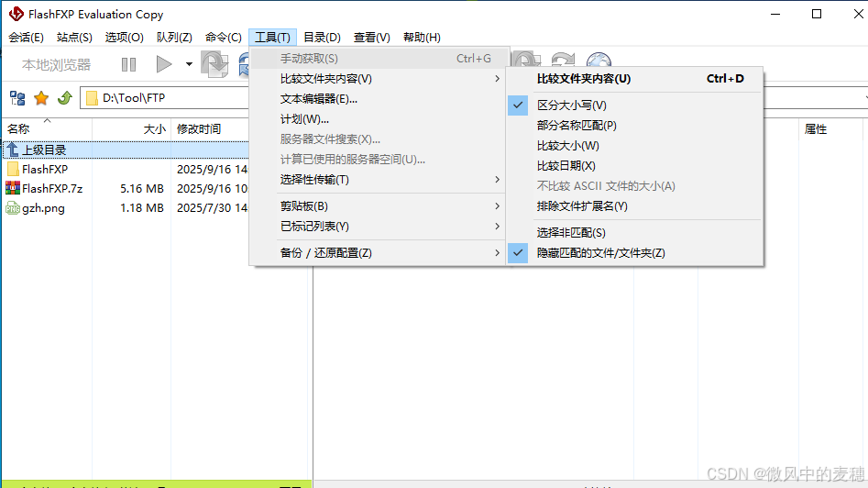Minimize the FlashFXP window
The width and height of the screenshot is (868, 488).
point(775,14)
